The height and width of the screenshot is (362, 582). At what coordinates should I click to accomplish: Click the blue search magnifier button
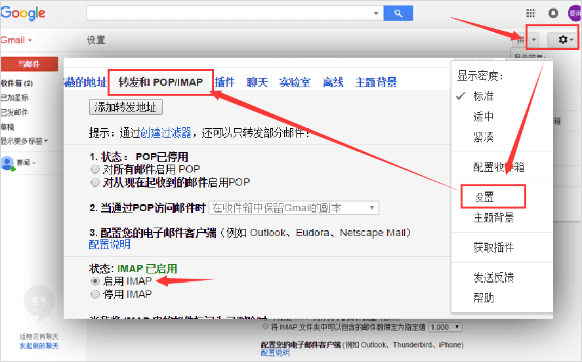(398, 13)
